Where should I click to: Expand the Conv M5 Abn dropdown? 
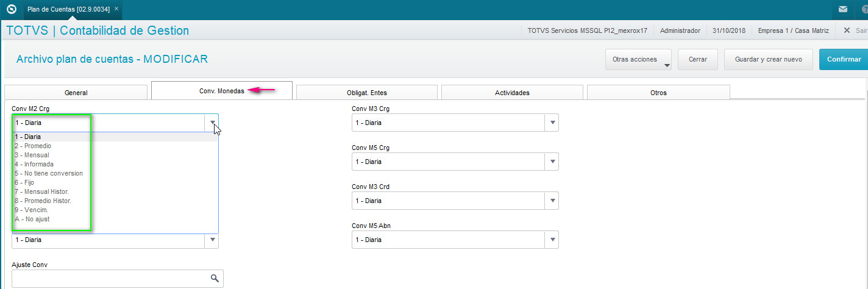click(x=552, y=240)
